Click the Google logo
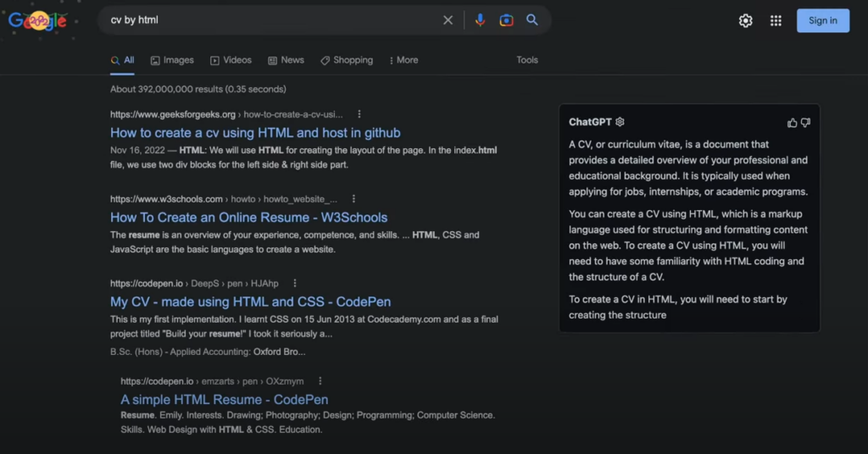The image size is (868, 454). [38, 21]
